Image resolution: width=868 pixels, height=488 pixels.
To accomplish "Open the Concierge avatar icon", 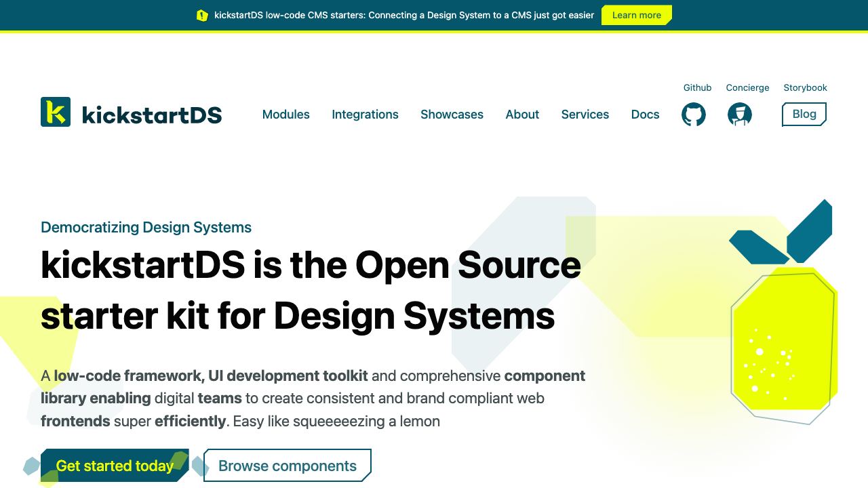I will pos(740,115).
